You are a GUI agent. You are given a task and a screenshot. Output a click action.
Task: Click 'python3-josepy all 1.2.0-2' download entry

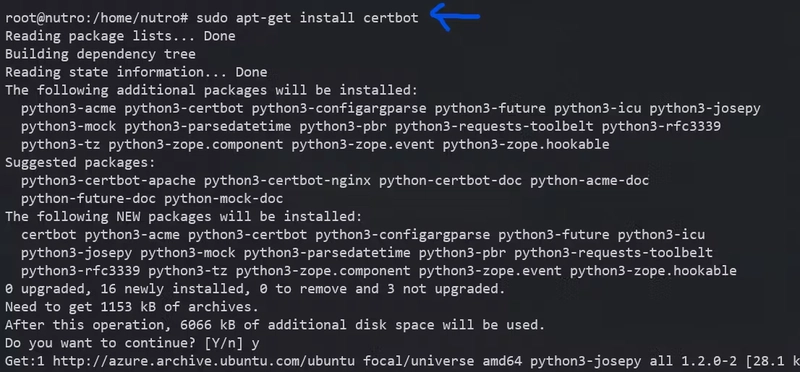[x=633, y=361]
